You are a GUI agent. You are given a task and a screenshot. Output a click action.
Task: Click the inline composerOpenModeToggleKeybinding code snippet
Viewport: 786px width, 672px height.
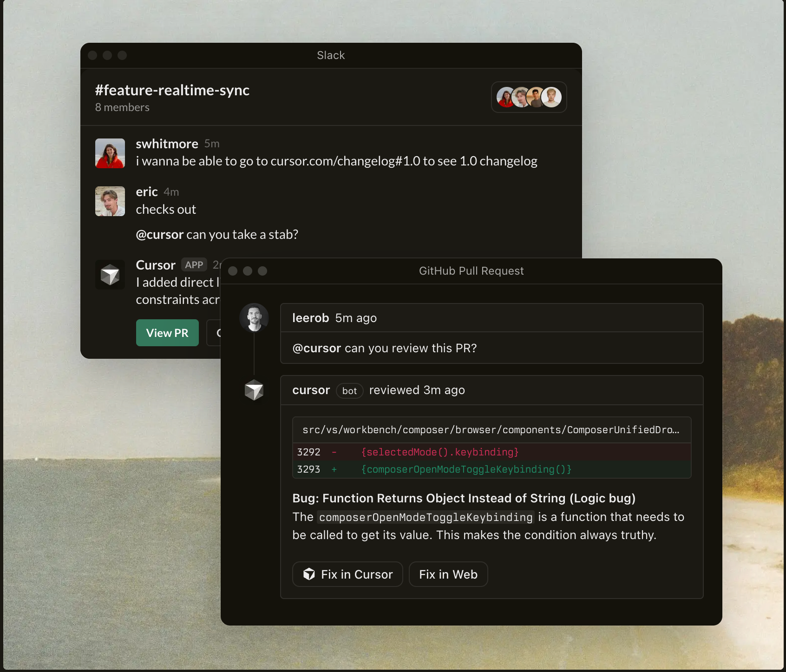point(426,517)
